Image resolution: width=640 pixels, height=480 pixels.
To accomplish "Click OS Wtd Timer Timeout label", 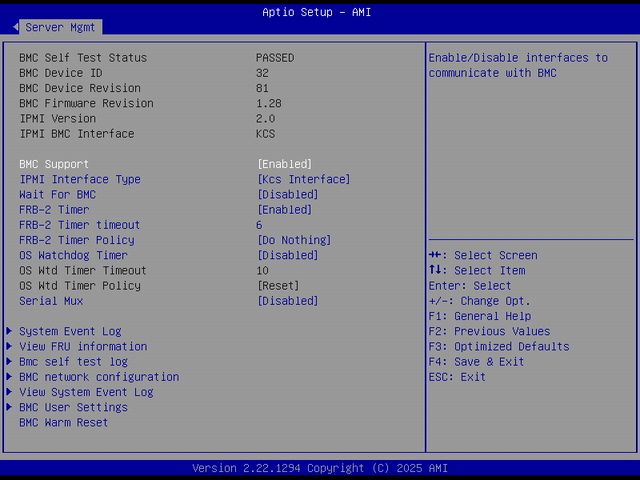I will (x=83, y=271).
